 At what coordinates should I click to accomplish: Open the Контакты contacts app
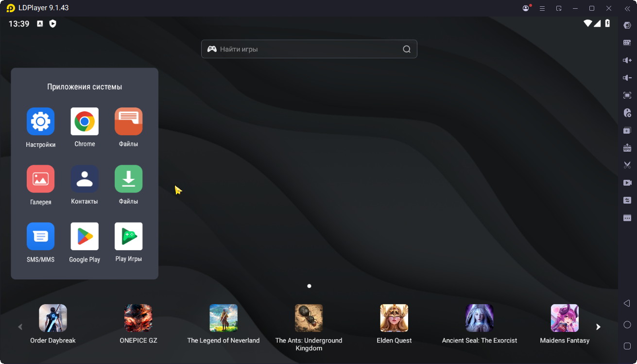(x=85, y=179)
